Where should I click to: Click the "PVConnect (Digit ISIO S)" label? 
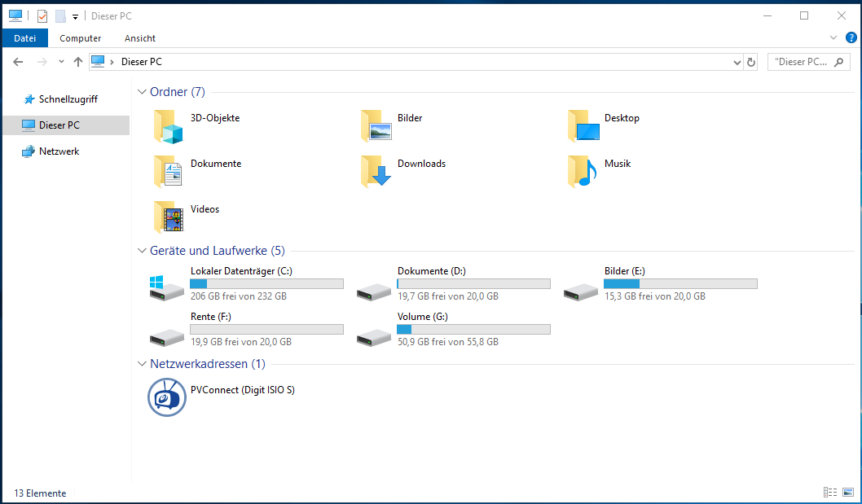pos(243,390)
